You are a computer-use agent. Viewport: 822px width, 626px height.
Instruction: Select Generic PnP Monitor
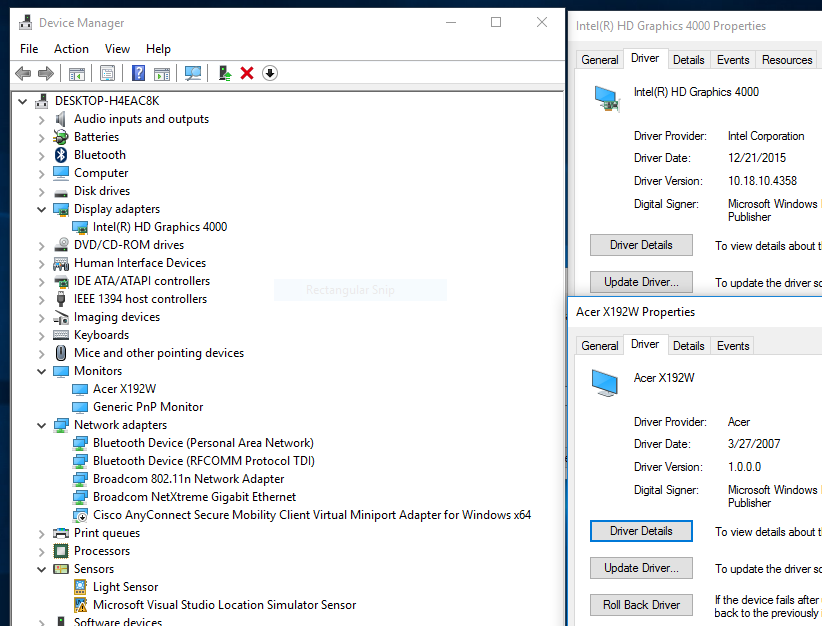[148, 407]
